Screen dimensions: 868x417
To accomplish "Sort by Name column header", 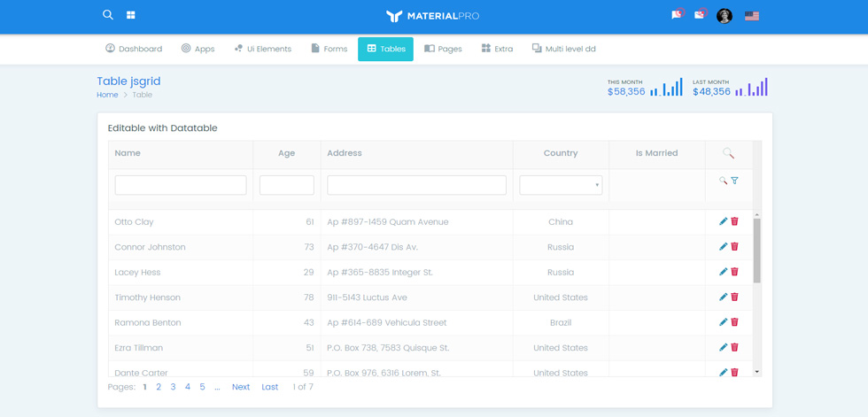I will [181, 153].
